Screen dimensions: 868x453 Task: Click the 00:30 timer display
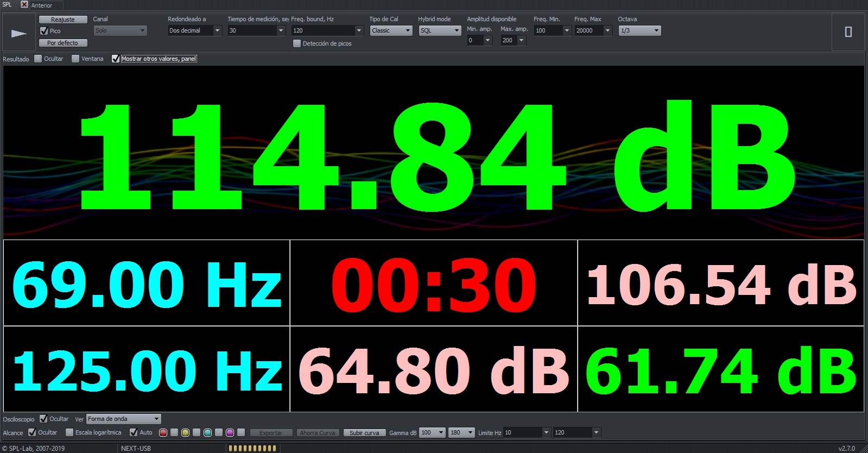[434, 285]
